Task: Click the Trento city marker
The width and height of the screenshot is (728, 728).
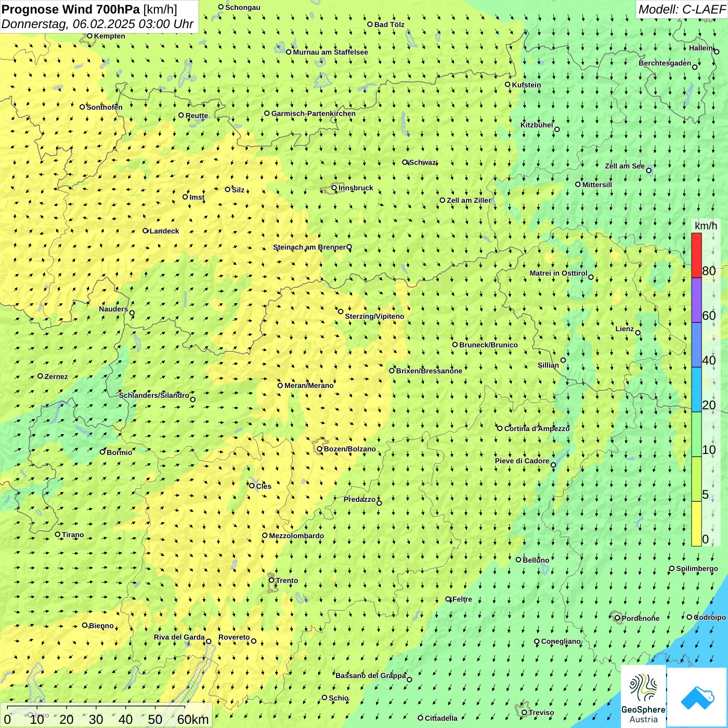Action: 271,580
